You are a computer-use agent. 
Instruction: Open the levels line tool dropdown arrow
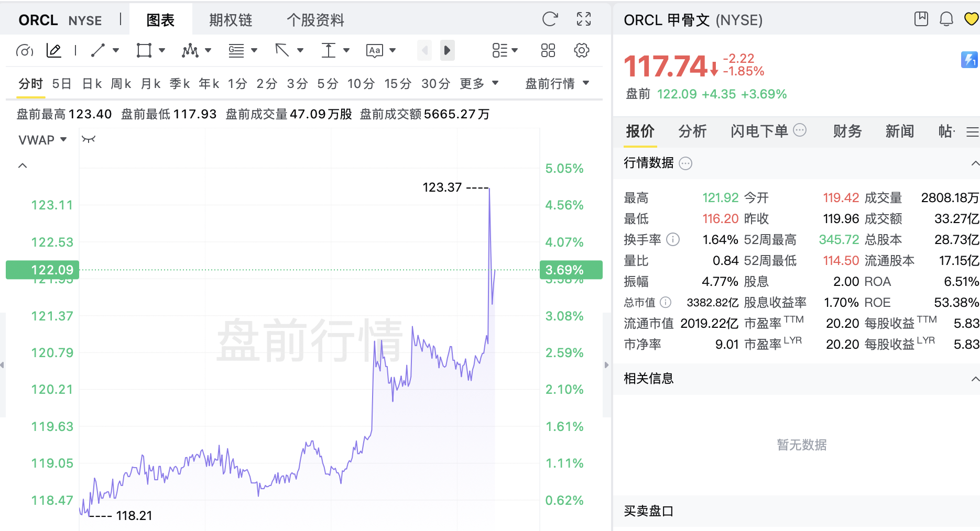click(x=254, y=50)
